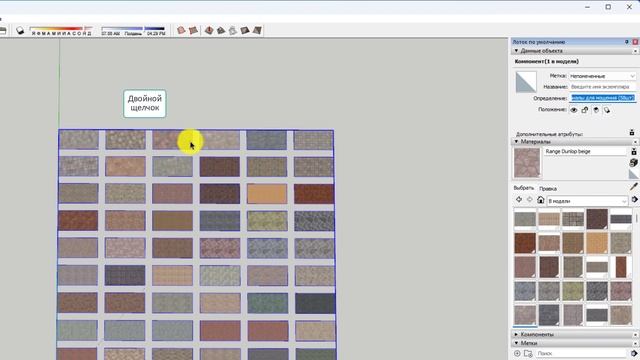The height and width of the screenshot is (360, 640).
Task: Click component material swatch in entity info
Action: point(526,82)
